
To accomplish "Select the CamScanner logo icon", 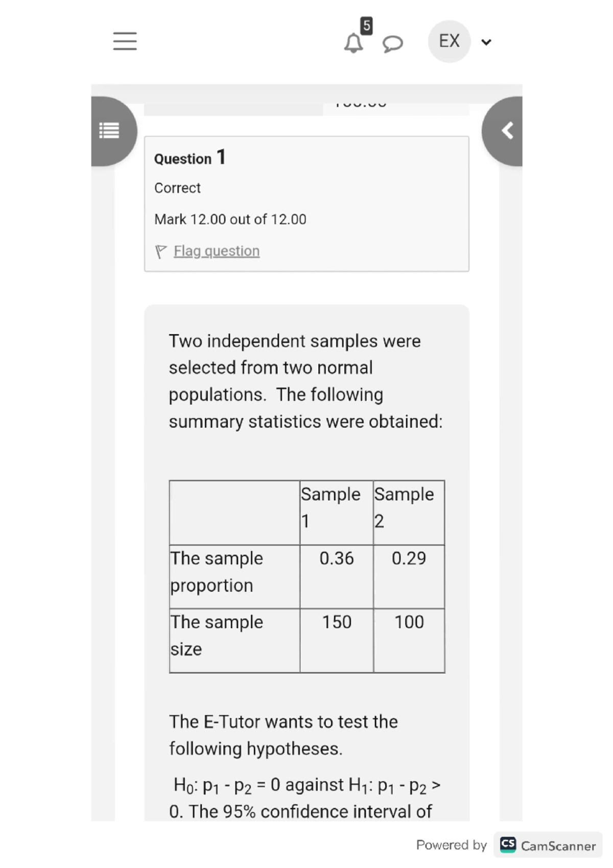I will (x=508, y=845).
